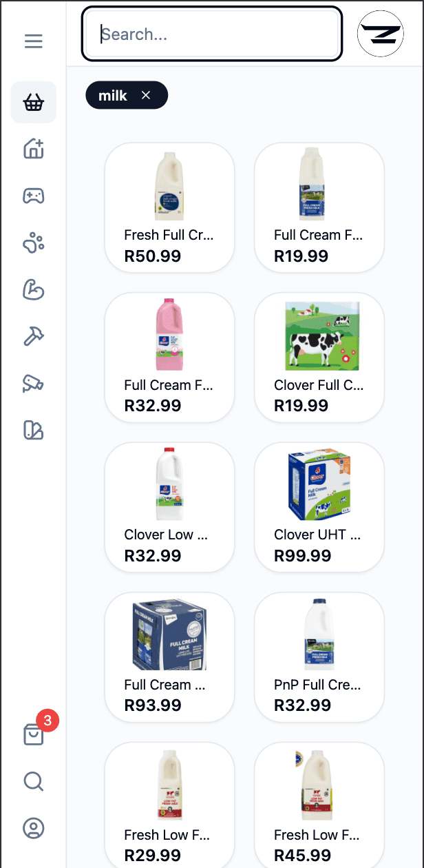Screen dimensions: 424x868
Task: Select the basket category icon
Action: (x=33, y=102)
